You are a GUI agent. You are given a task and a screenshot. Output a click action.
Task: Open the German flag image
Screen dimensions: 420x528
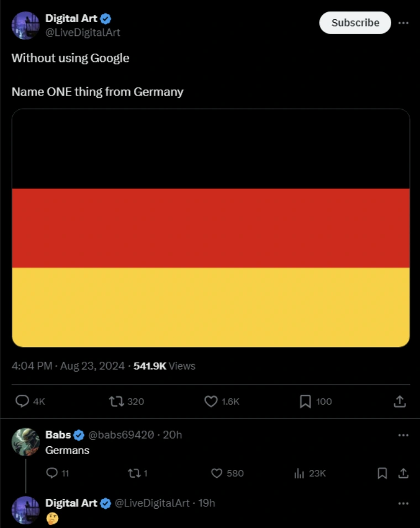pyautogui.click(x=211, y=228)
